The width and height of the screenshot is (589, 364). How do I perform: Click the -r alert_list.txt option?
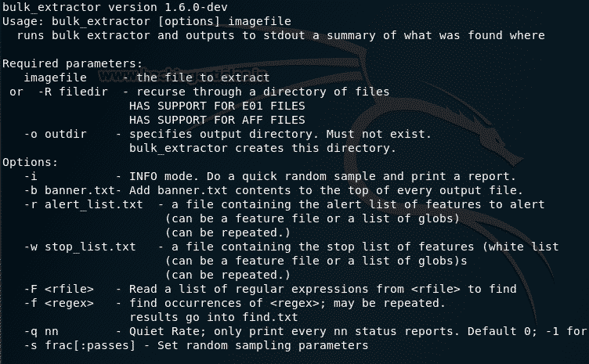(83, 204)
